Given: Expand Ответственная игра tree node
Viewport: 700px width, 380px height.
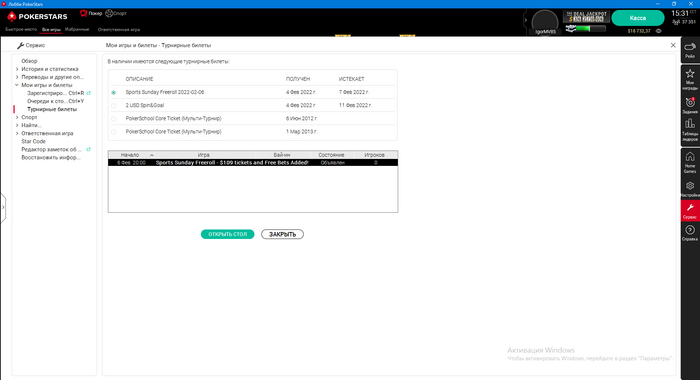Looking at the screenshot, I should [x=17, y=134].
